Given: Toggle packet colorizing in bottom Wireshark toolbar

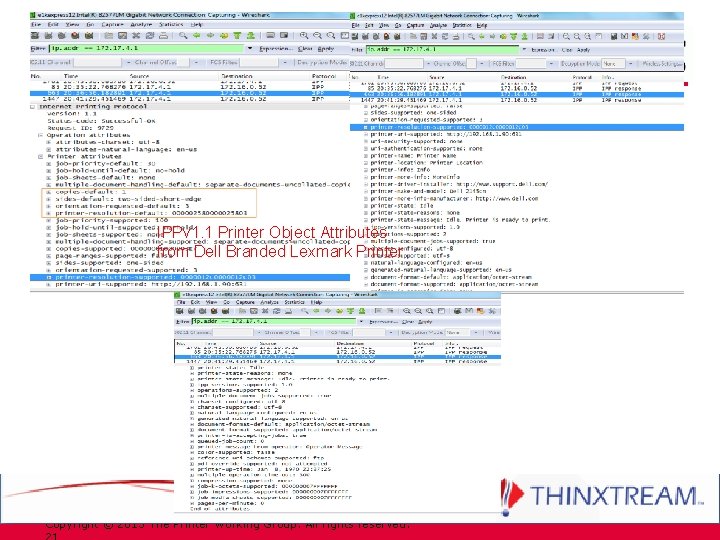Looking at the screenshot, I should pyautogui.click(x=378, y=311).
